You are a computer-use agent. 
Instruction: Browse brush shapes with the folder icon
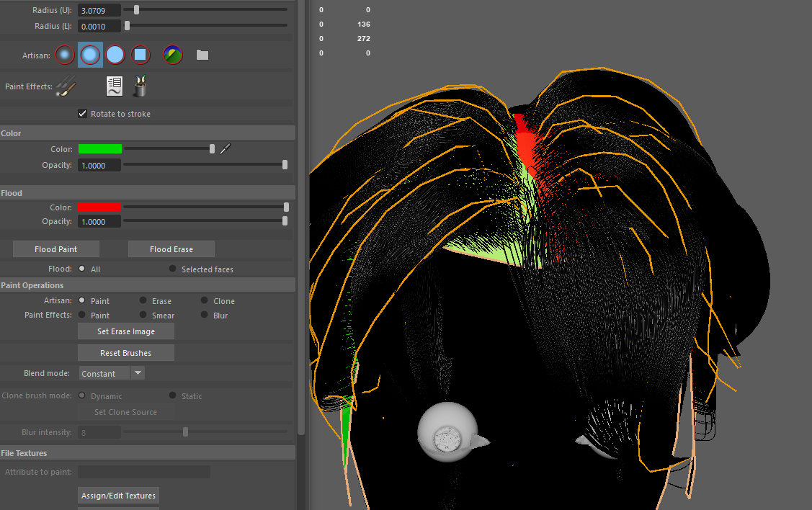(x=202, y=55)
